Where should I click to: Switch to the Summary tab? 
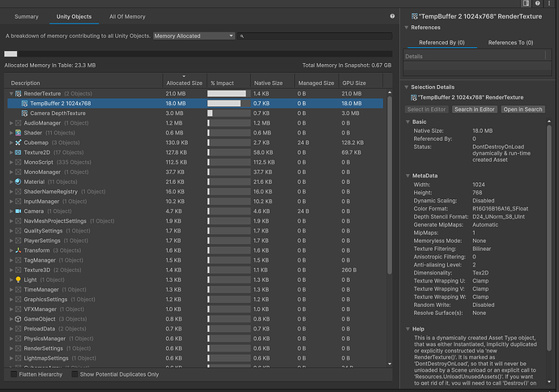click(x=26, y=16)
